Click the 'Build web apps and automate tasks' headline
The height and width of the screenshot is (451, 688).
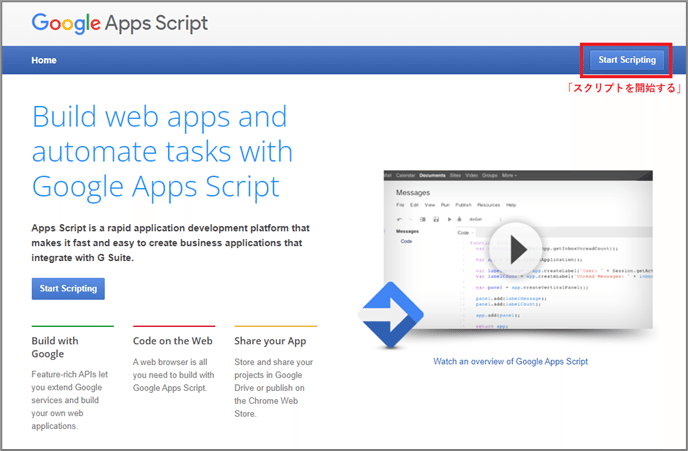(x=162, y=152)
